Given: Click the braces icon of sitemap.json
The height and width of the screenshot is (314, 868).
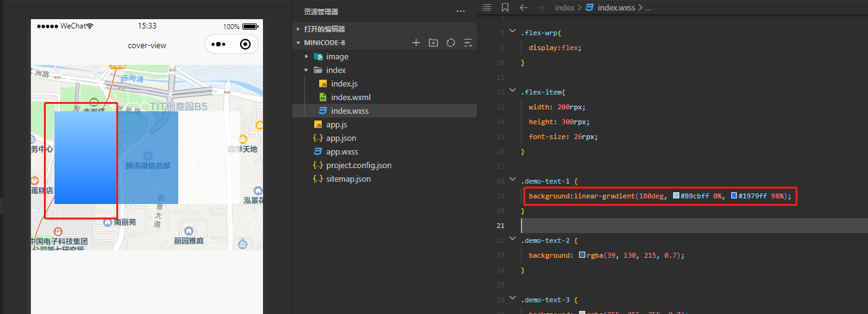Looking at the screenshot, I should point(318,179).
